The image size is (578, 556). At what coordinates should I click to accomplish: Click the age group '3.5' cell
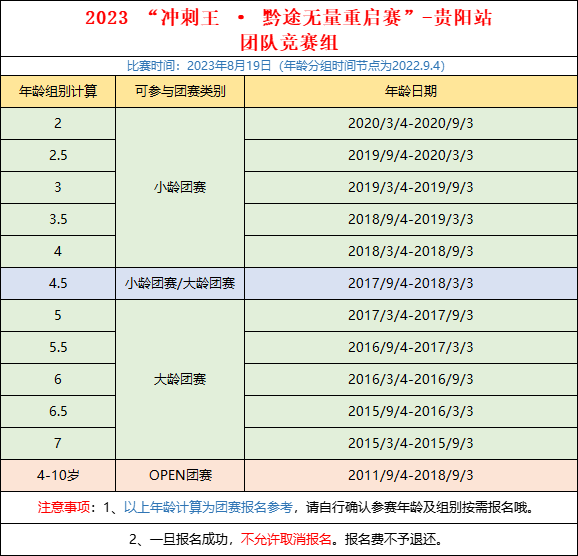(58, 219)
